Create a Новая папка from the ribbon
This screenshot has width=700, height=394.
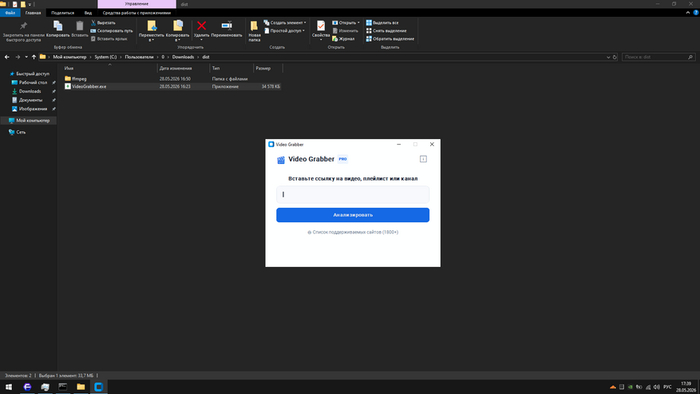pyautogui.click(x=254, y=31)
